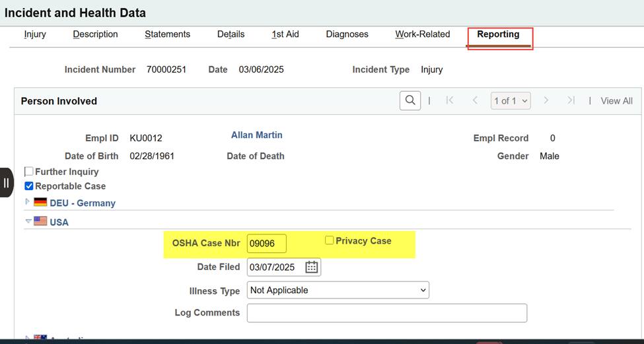Screen dimensions: 644x344
Task: Go to first row navigation arrow
Action: (450, 100)
